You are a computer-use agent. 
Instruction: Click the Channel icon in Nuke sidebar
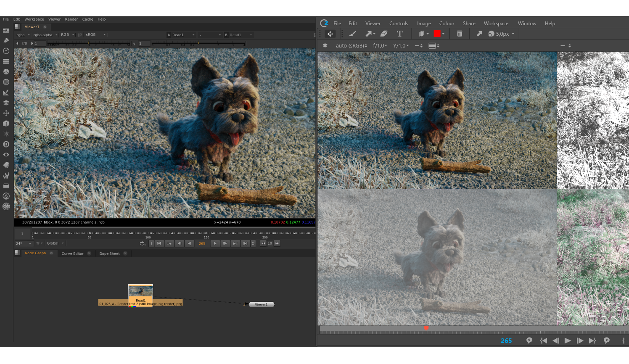[x=6, y=61]
